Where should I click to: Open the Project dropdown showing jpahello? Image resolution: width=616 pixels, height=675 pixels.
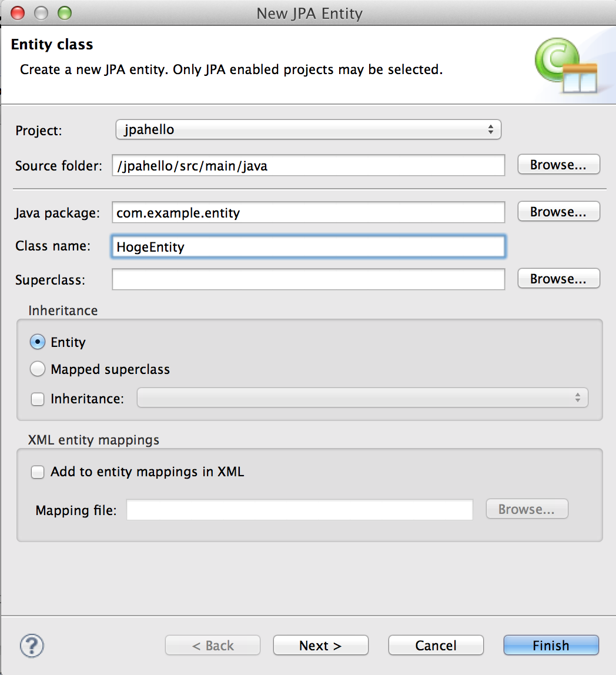[308, 129]
